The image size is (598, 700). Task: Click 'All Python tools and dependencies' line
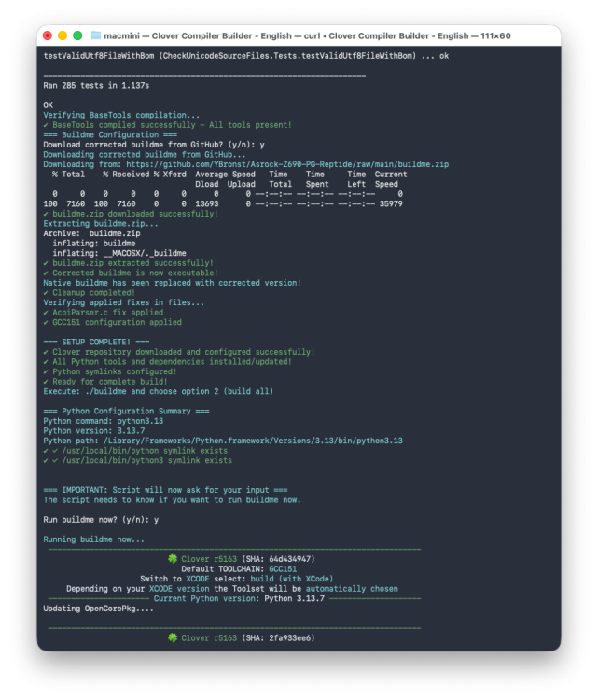(167, 361)
